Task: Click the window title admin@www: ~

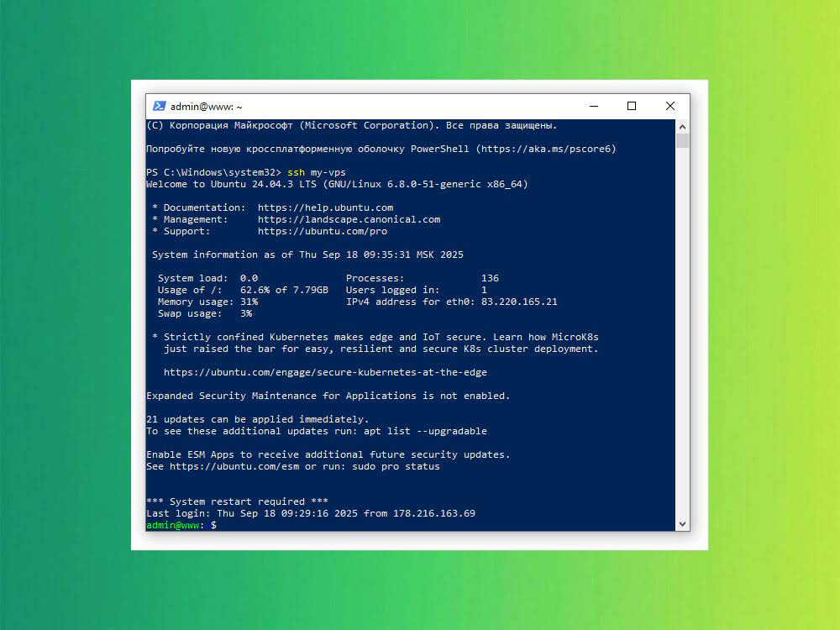Action: click(207, 107)
